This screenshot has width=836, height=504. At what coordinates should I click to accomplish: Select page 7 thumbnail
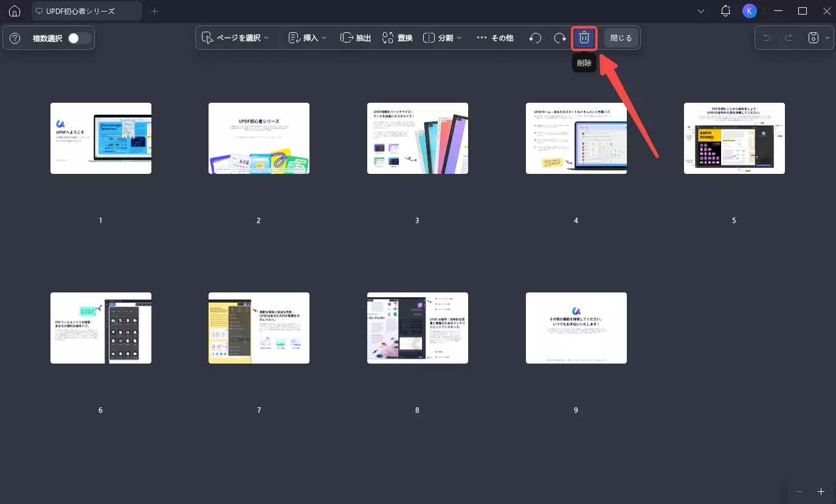coord(259,328)
